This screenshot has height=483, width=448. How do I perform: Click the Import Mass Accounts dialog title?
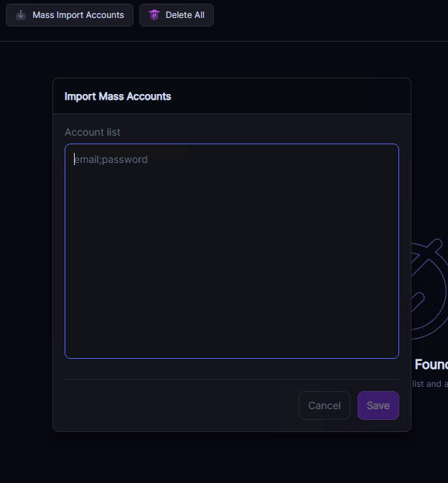coord(118,96)
